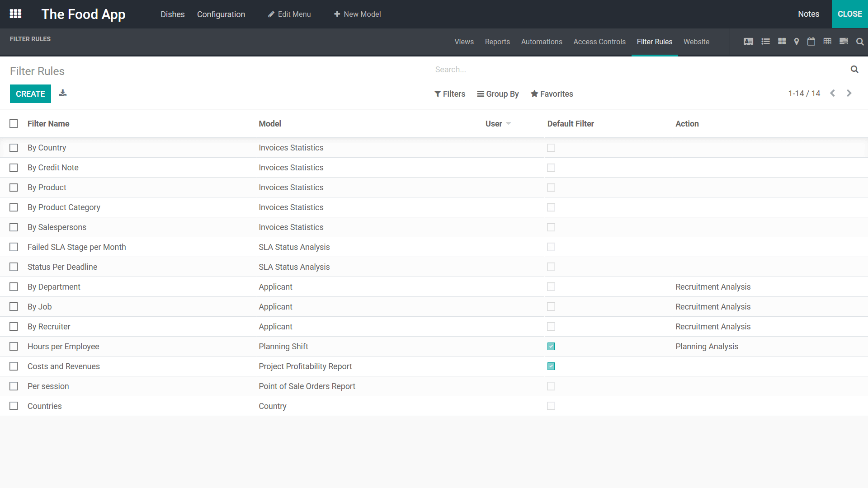Click the map pin icon
The image size is (868, 488).
pyautogui.click(x=796, y=42)
